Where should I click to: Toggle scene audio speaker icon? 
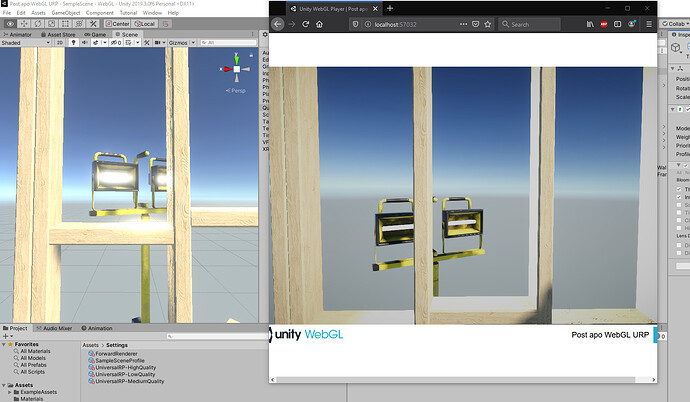[x=84, y=43]
